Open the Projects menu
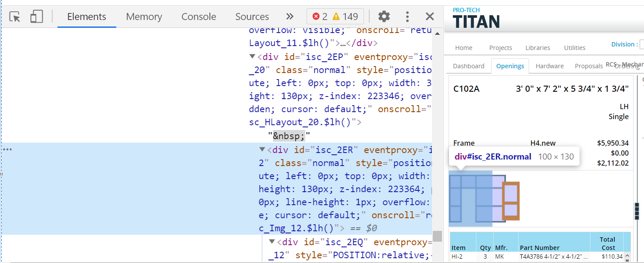Image resolution: width=644 pixels, height=263 pixels. pyautogui.click(x=500, y=48)
